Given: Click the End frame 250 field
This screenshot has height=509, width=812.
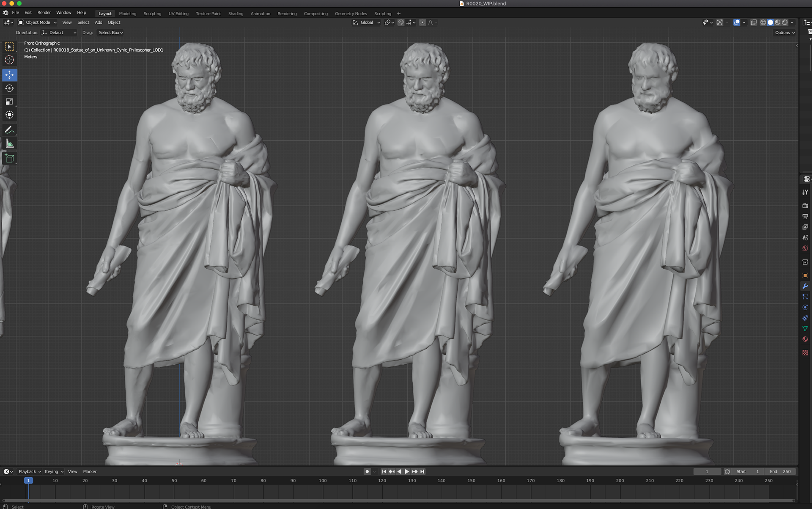Looking at the screenshot, I should point(780,471).
